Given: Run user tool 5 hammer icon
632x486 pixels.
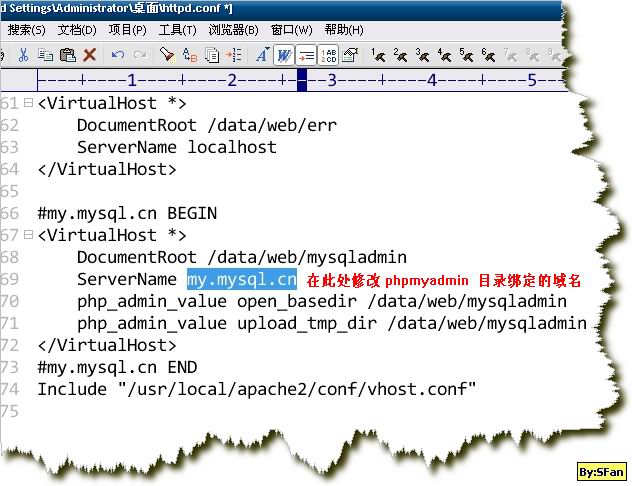Looking at the screenshot, I should (466, 55).
